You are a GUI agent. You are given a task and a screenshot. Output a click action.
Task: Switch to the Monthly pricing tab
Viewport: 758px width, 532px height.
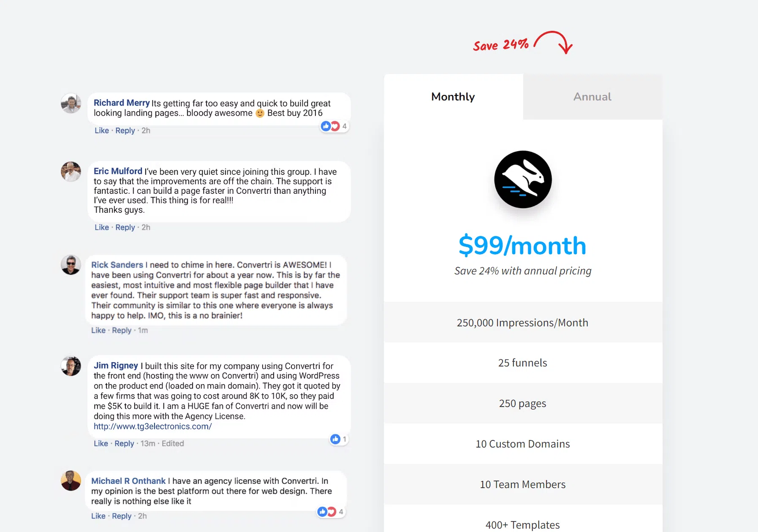coord(453,97)
